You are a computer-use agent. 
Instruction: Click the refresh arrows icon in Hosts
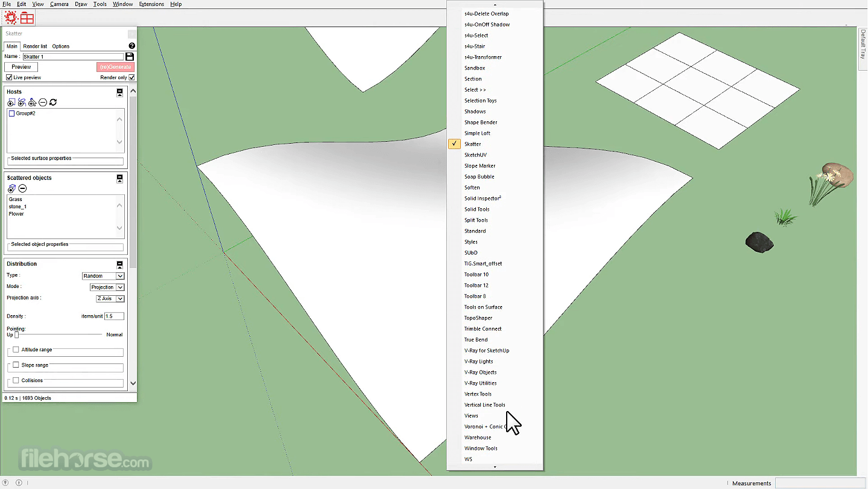[53, 103]
